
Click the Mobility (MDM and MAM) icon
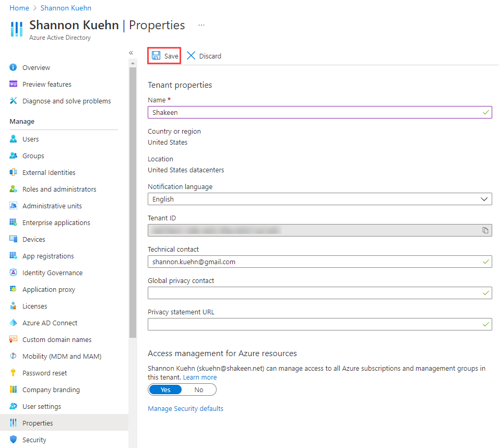[13, 356]
